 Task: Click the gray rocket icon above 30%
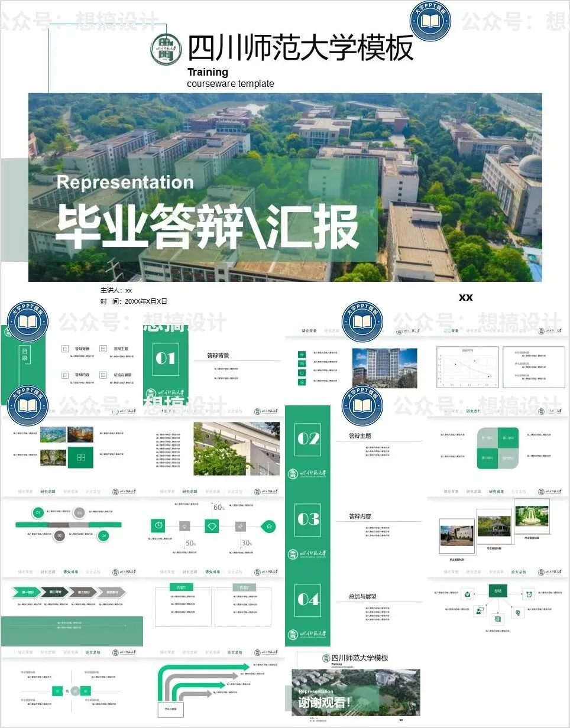coord(240,526)
